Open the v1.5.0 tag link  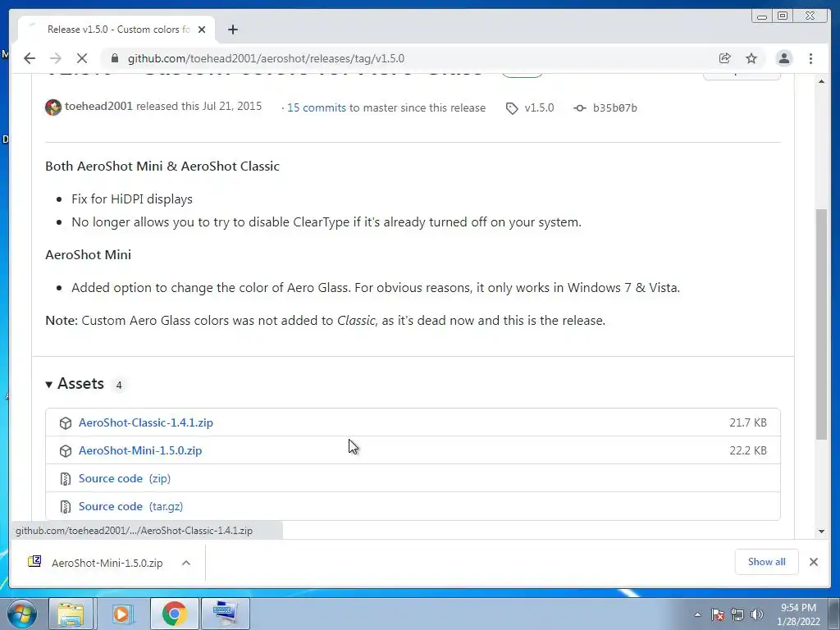pos(539,107)
